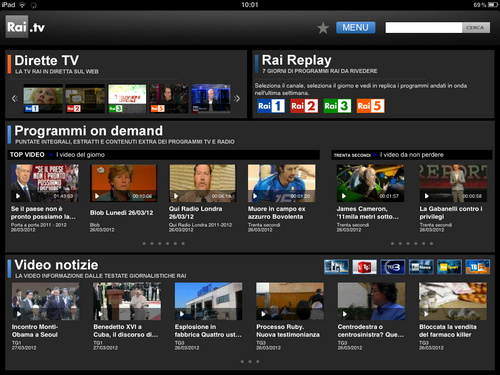Play James Cameron video
The image size is (500, 375).
click(x=370, y=183)
